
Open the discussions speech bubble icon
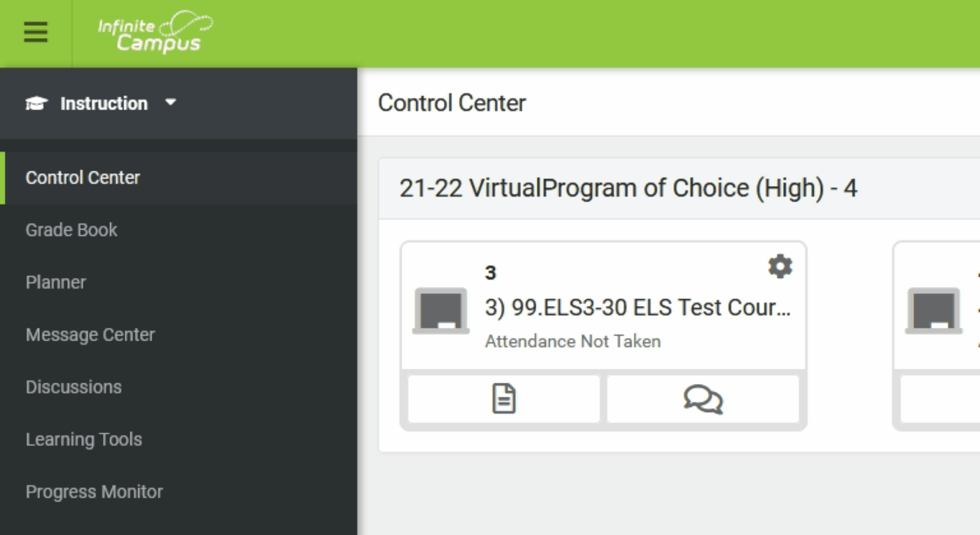(x=703, y=399)
